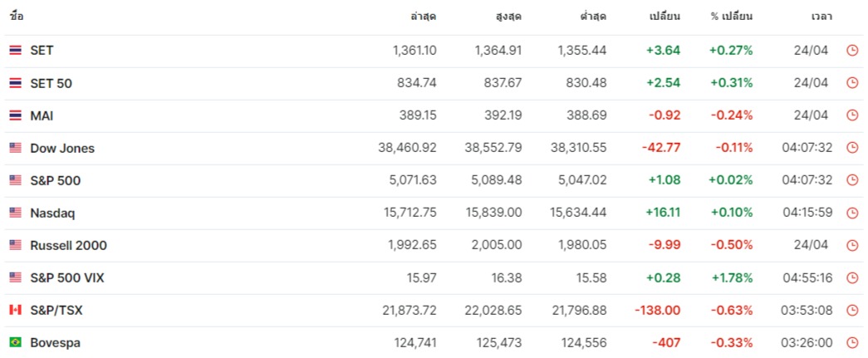This screenshot has height=358, width=868.
Task: Click the clock icon in Nasdaq row
Action: click(x=852, y=213)
